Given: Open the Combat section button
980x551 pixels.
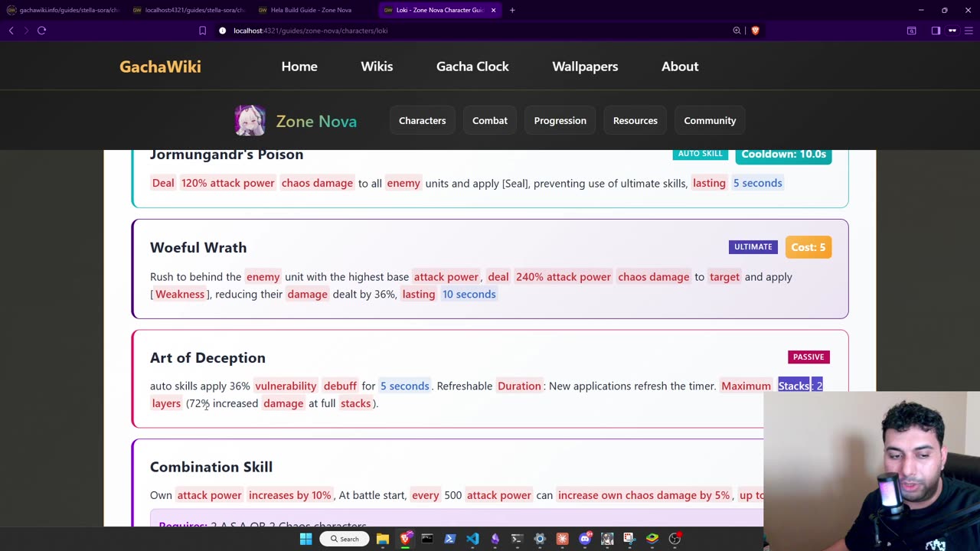Looking at the screenshot, I should 490,120.
